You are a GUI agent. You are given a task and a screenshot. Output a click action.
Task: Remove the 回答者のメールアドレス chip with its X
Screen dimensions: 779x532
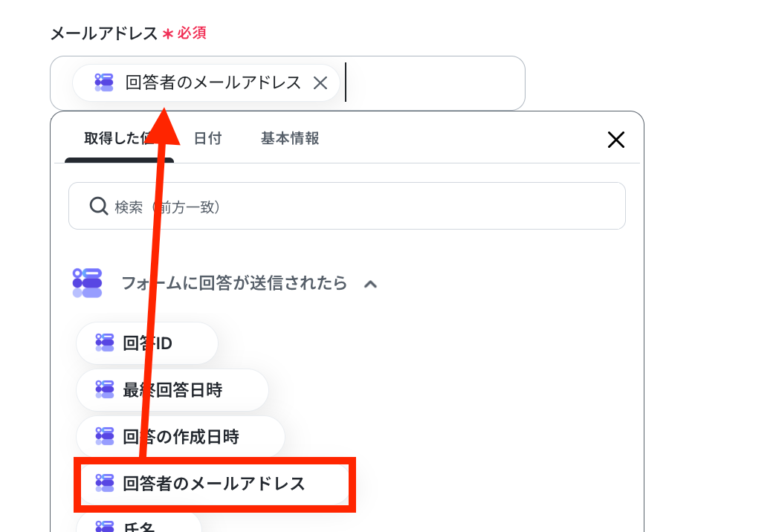320,83
